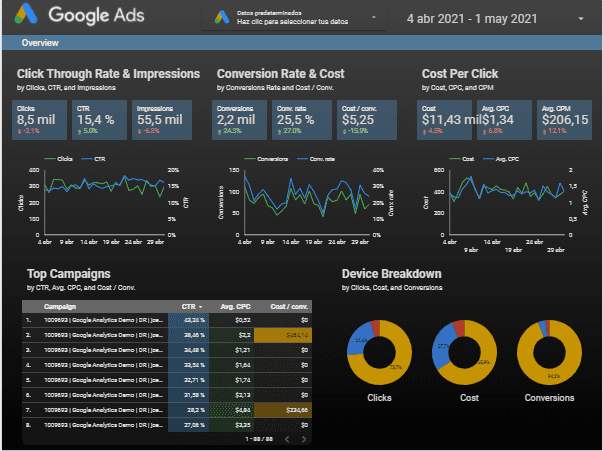This screenshot has width=603, height=451.
Task: Go to next page of campaigns table
Action: point(301,439)
